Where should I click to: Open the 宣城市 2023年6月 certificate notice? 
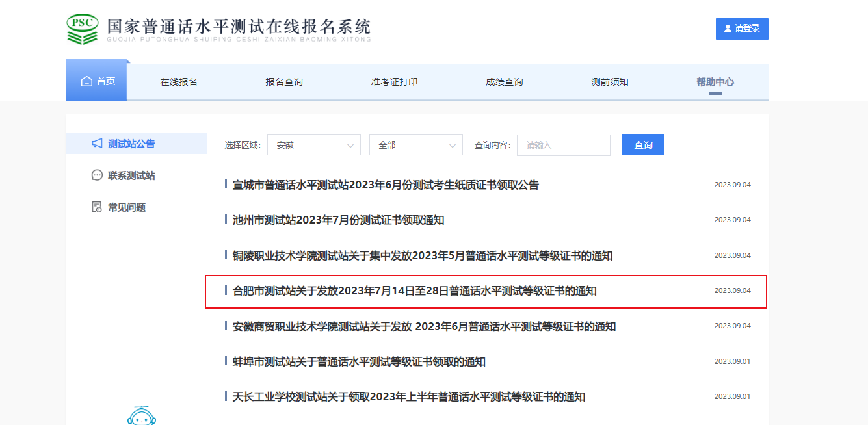pyautogui.click(x=386, y=185)
